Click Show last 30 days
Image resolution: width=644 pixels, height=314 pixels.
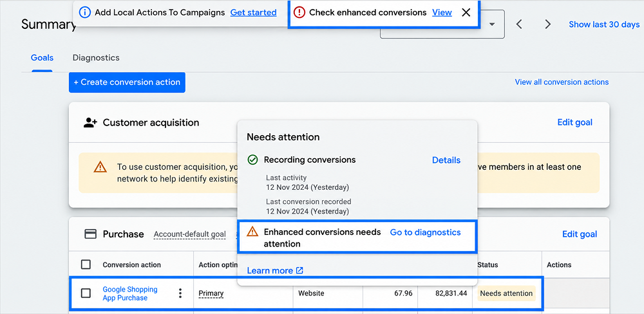(x=604, y=24)
